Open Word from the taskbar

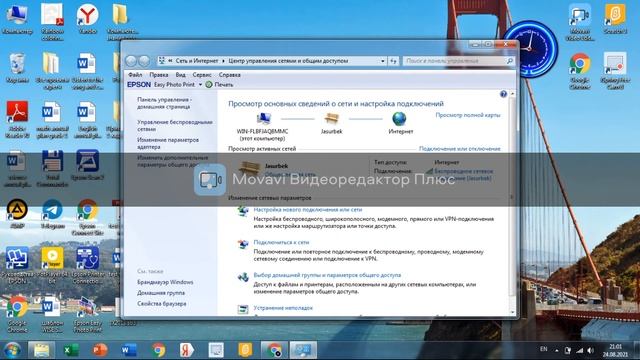(x=129, y=350)
